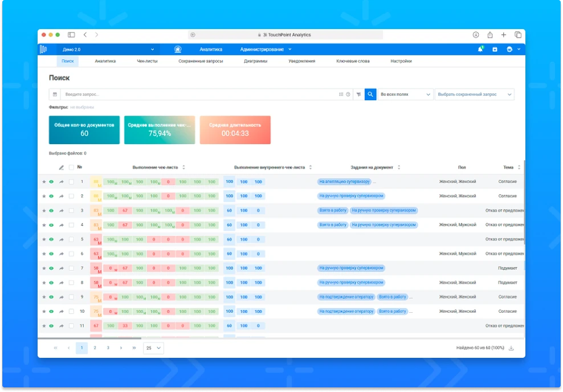Click the 'Введите запрос...' search field
563x392 pixels.
click(199, 95)
